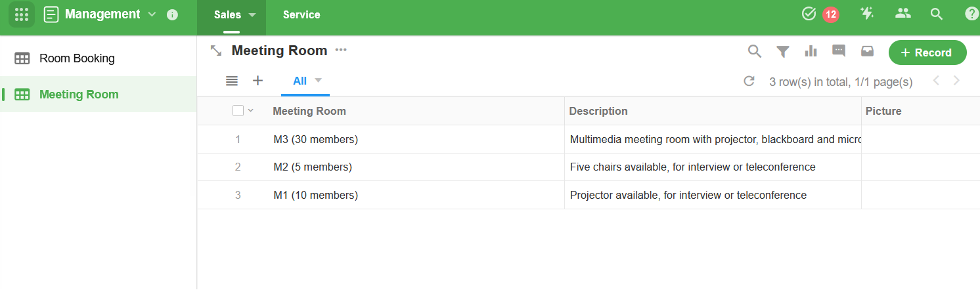Switch to the Service tab
Viewport: 980px width, 290px height.
coord(301,14)
